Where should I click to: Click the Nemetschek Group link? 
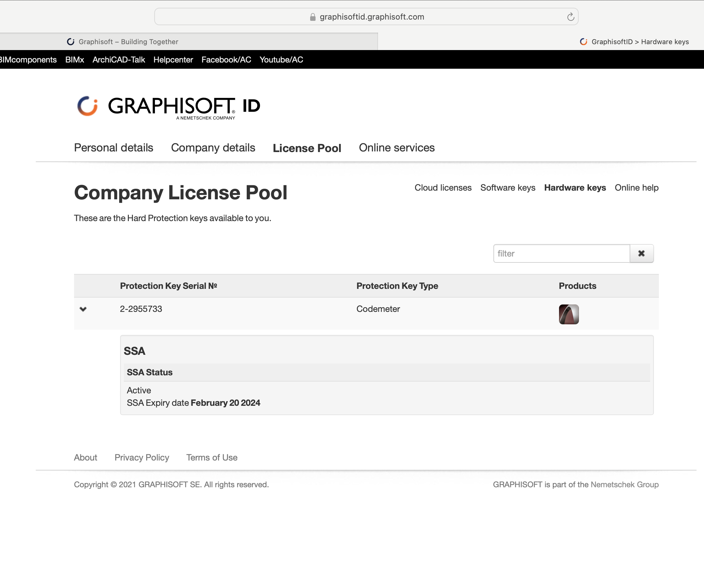[x=624, y=484]
